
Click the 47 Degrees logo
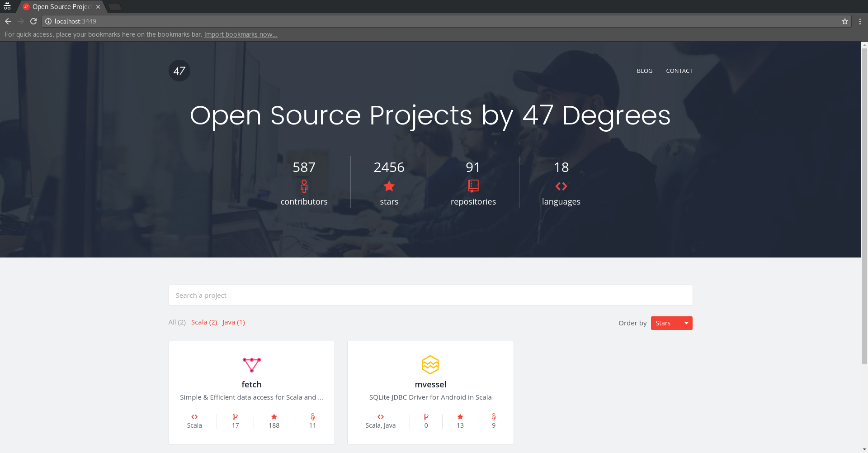click(179, 71)
